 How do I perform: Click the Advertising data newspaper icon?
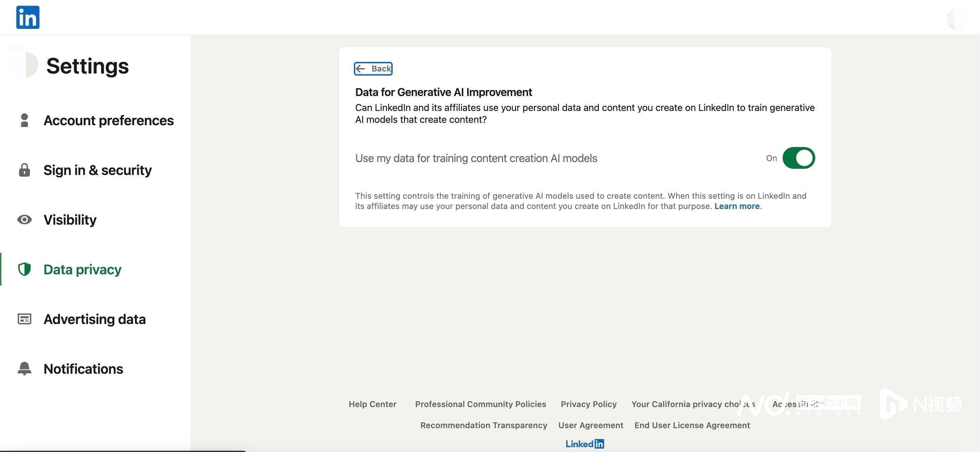[x=24, y=319]
